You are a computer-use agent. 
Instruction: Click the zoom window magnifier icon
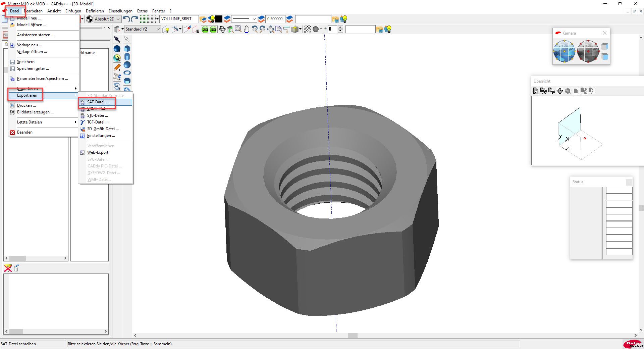pyautogui.click(x=238, y=30)
